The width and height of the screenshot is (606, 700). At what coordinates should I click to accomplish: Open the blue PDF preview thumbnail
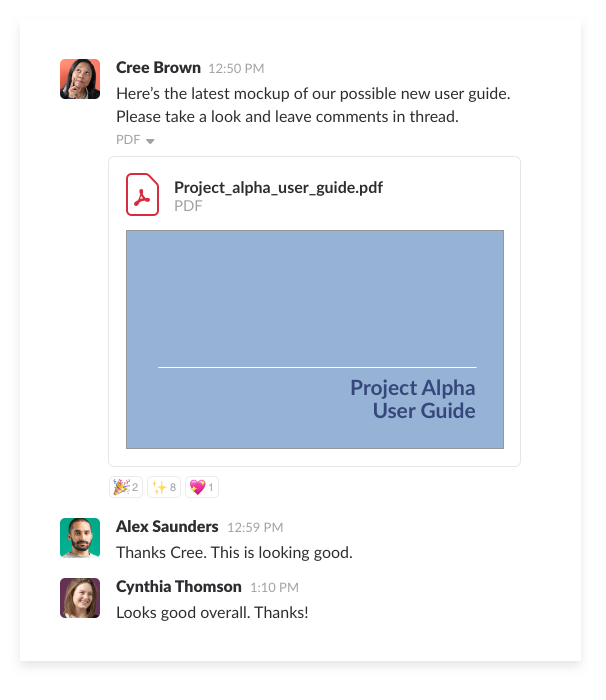315,300
